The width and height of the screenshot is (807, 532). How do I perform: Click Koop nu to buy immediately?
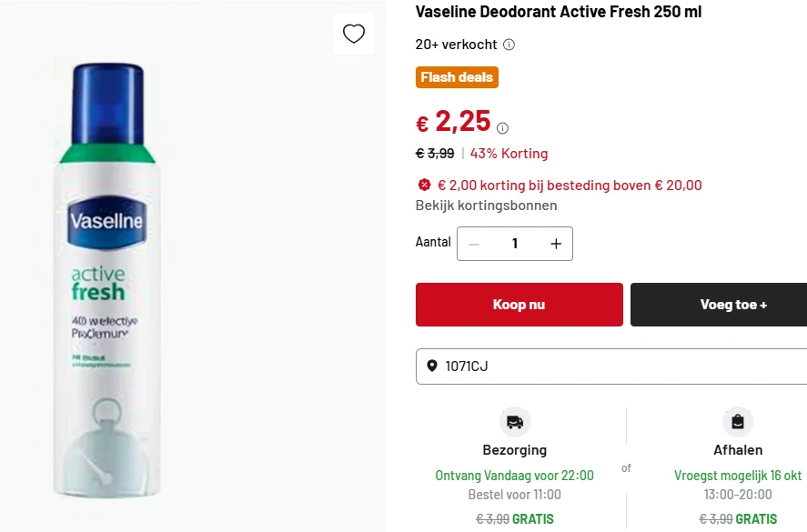coord(519,305)
